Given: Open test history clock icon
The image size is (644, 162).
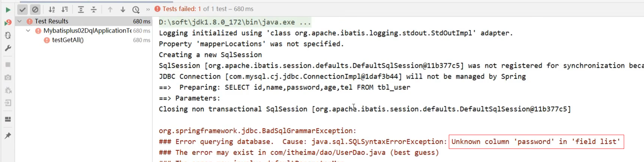Looking at the screenshot, I should (x=136, y=10).
